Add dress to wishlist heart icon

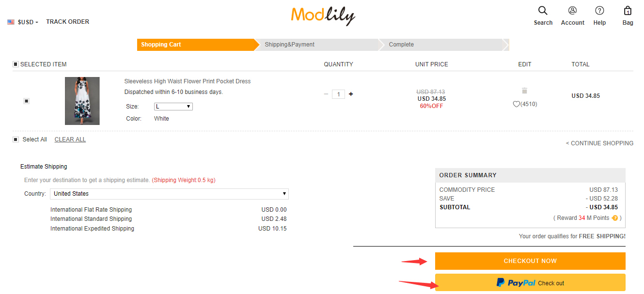[516, 104]
